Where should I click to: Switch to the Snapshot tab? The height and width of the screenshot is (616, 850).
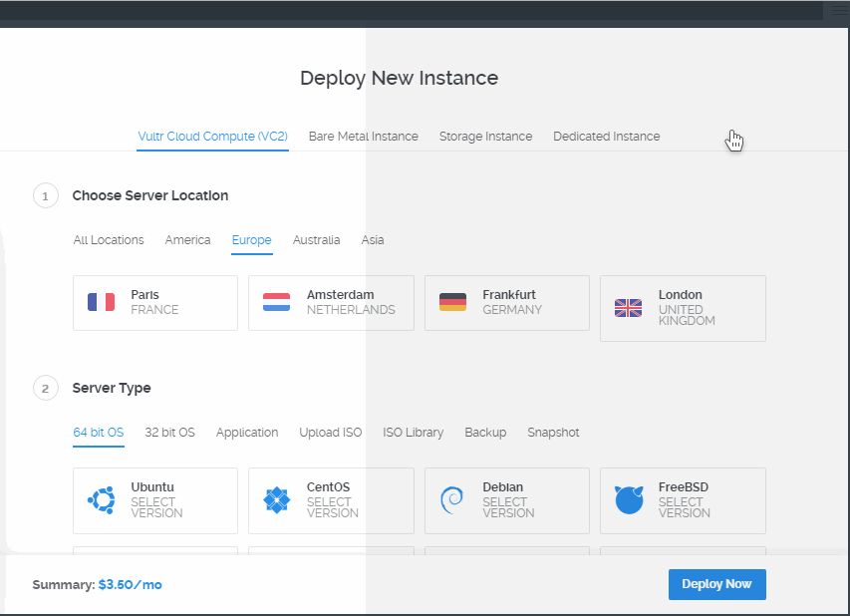coord(553,433)
